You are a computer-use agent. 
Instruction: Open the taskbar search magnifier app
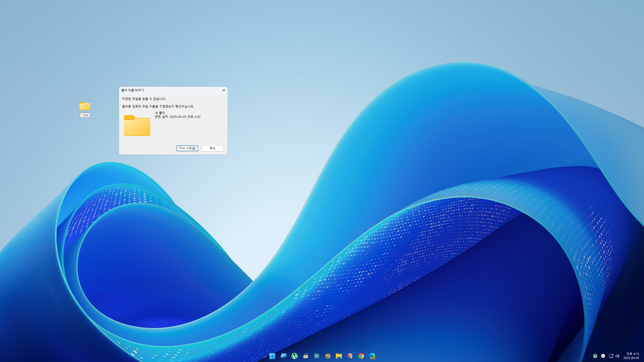pos(284,356)
